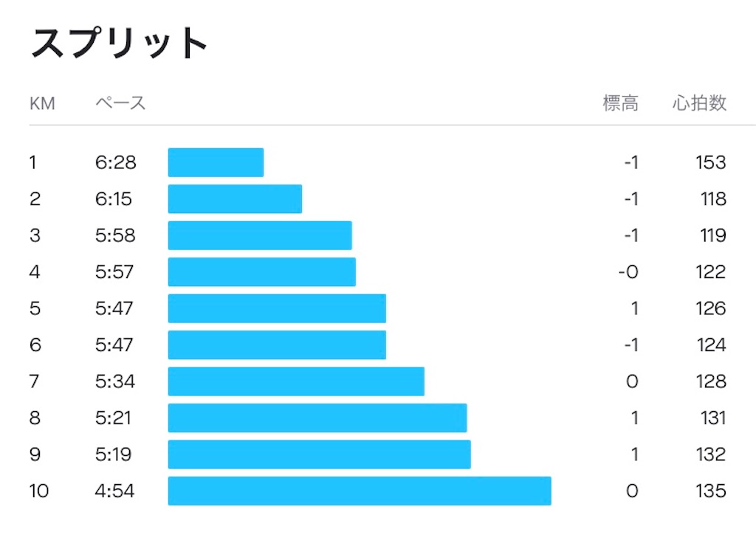This screenshot has width=756, height=543.
Task: Click the pace bar for kilometer 6
Action: point(278,345)
